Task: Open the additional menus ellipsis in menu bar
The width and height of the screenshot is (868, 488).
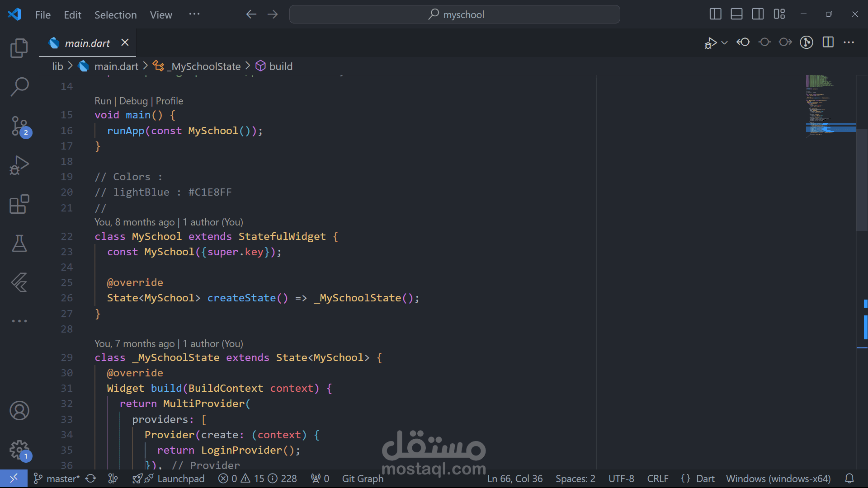Action: (x=194, y=14)
